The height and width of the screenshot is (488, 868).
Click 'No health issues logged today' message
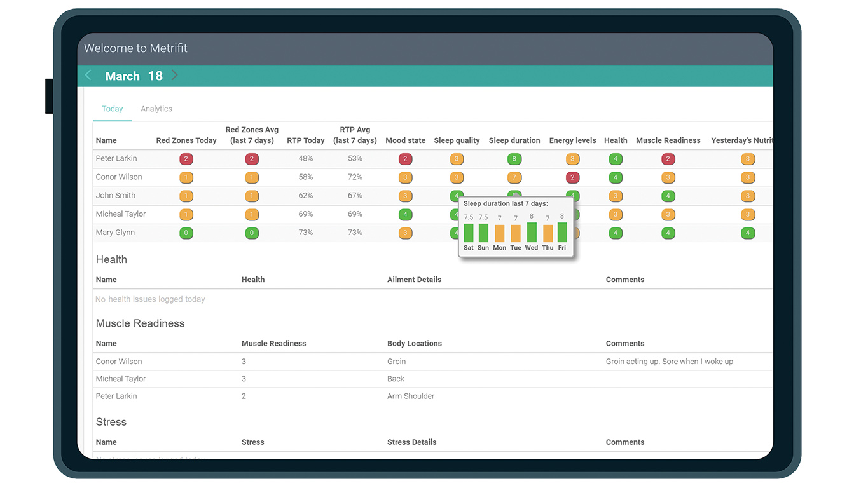[150, 299]
